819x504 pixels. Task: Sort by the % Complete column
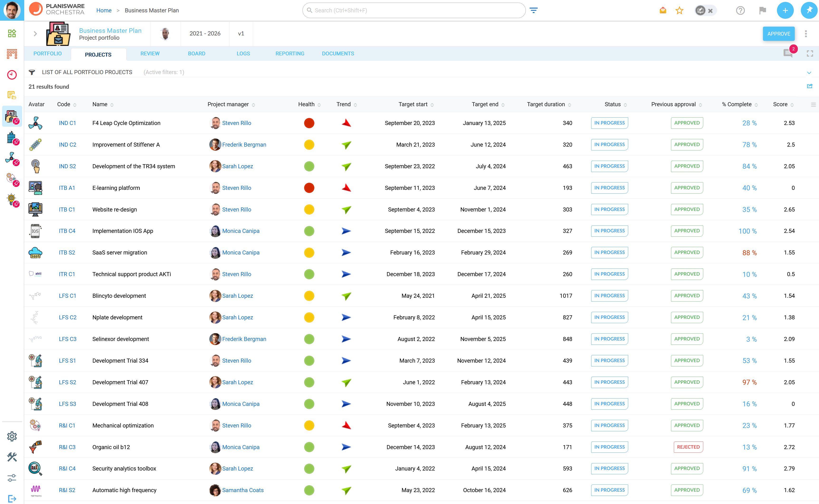[x=740, y=104]
